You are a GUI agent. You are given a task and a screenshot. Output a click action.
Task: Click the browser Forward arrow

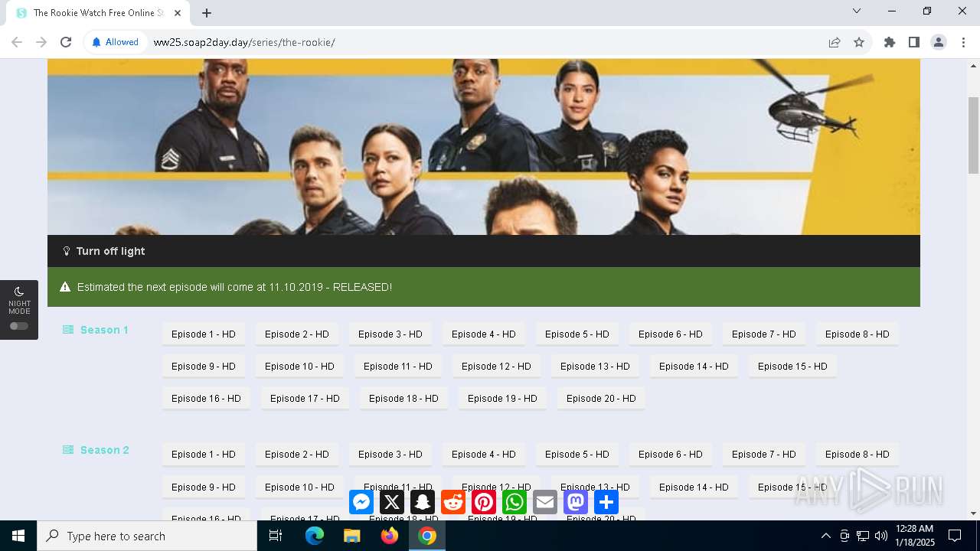pyautogui.click(x=41, y=42)
